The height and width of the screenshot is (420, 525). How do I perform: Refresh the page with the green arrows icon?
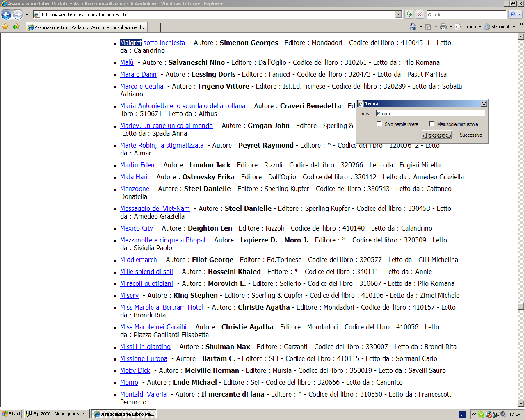409,14
